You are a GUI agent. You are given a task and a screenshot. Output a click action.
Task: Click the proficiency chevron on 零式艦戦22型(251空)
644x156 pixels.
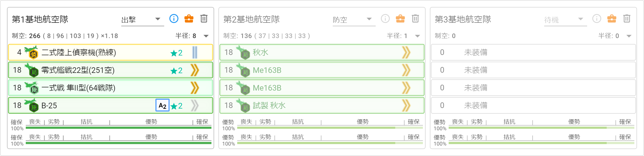[195, 70]
